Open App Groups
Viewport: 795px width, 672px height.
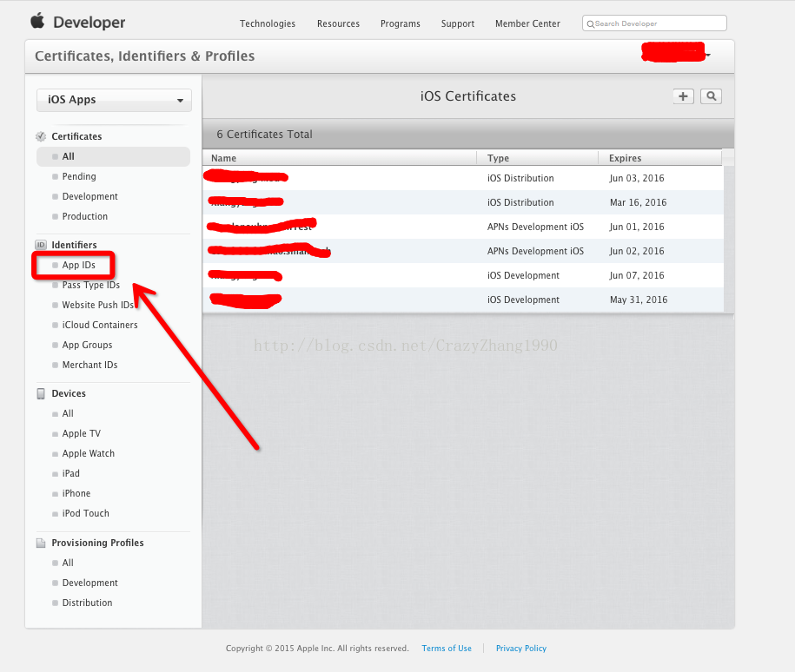tap(87, 346)
